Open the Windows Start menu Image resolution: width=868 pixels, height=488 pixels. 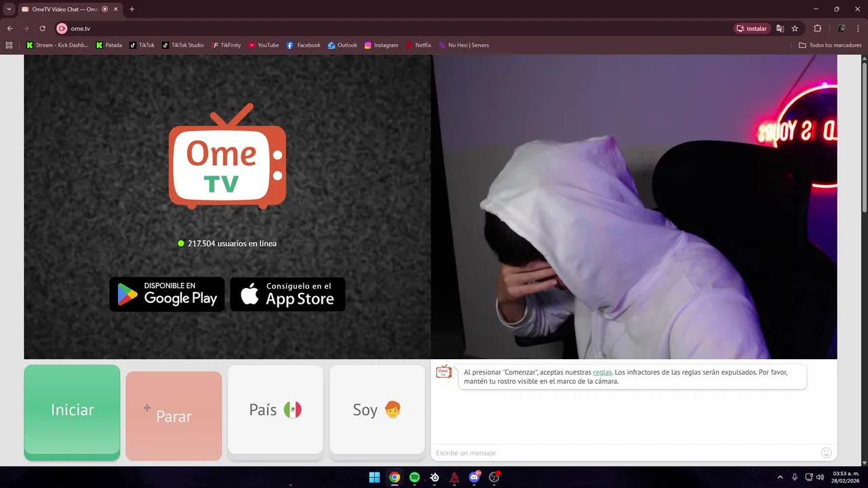pos(374,477)
